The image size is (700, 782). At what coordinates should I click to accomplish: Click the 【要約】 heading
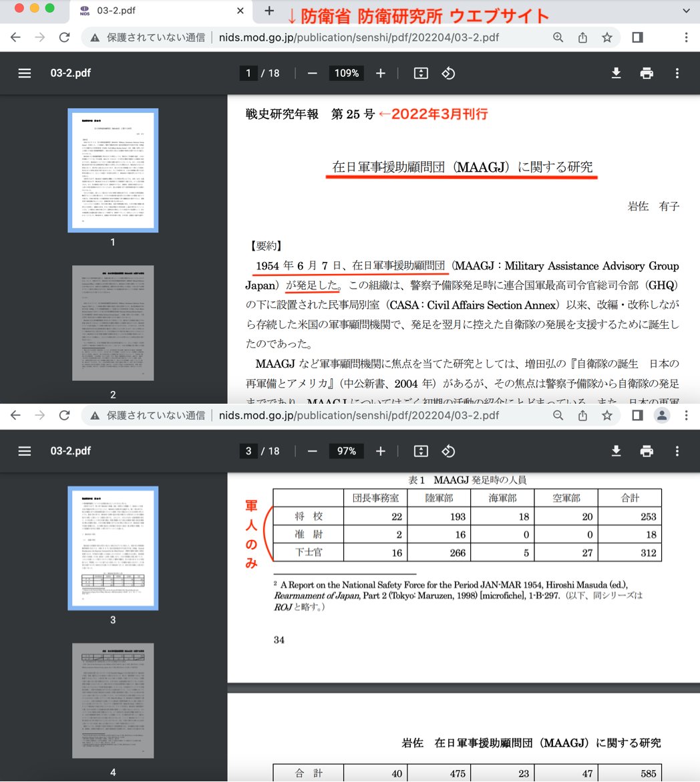coord(266,246)
